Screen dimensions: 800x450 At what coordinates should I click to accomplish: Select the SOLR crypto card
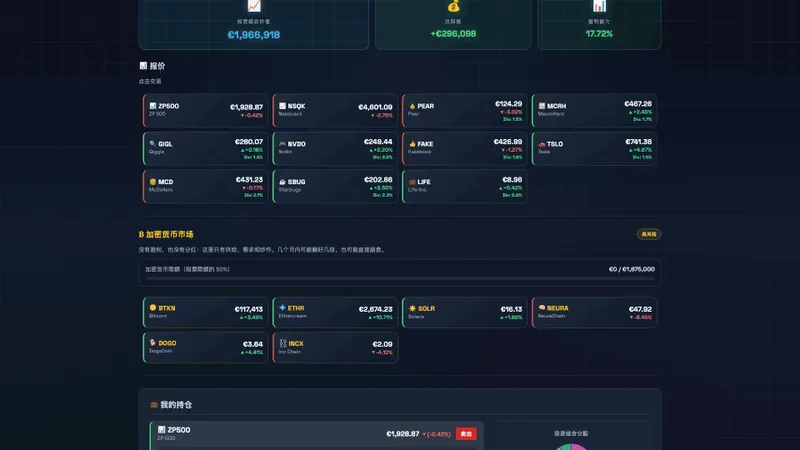(x=465, y=312)
